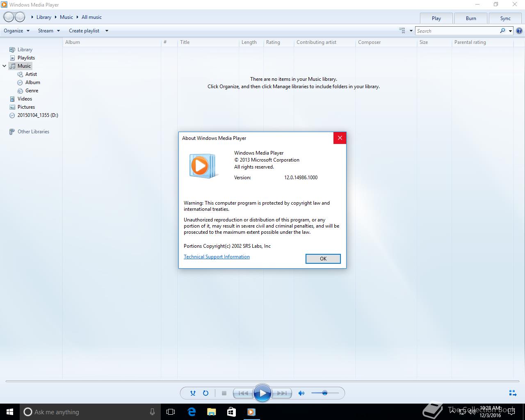This screenshot has width=525, height=420.
Task: Click the large Play button
Action: click(262, 393)
